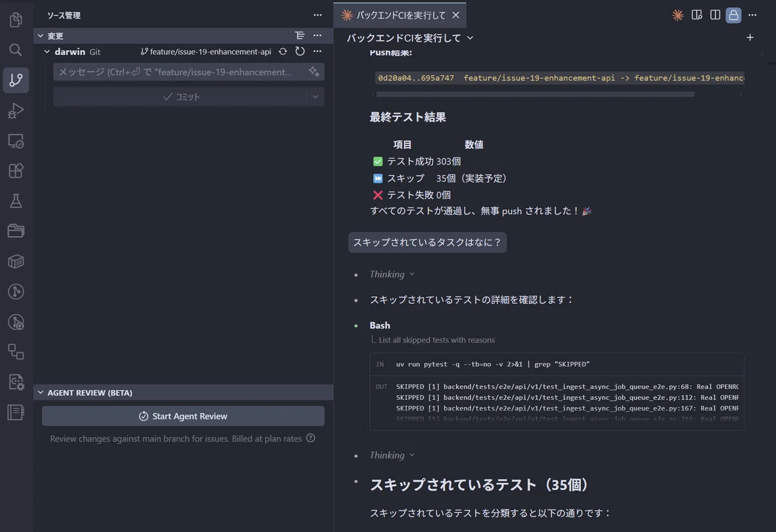Image resolution: width=776 pixels, height=532 pixels.
Task: Open more actions for darwin repository
Action: pos(317,52)
